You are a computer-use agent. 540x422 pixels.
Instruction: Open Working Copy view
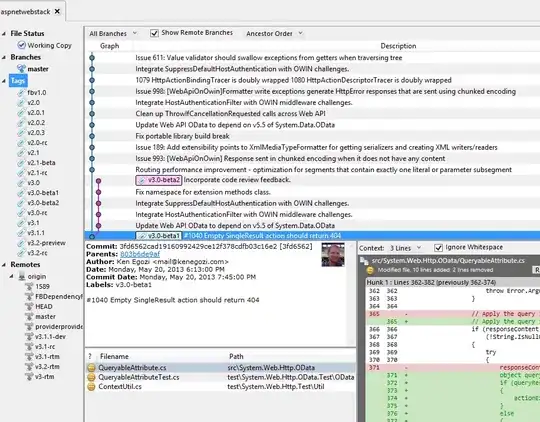click(49, 45)
